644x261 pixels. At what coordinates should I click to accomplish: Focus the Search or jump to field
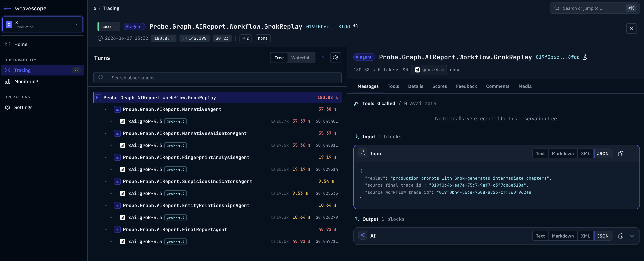tap(594, 8)
